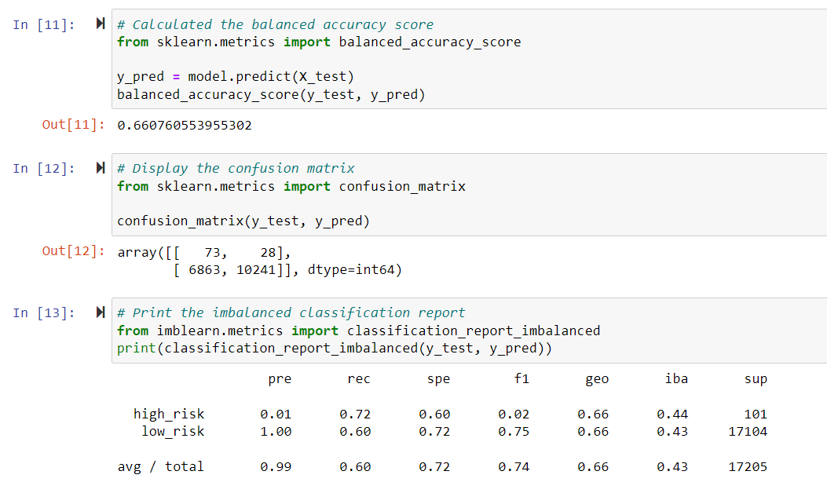
Task: Select the In [12] prompt label
Action: (x=44, y=169)
